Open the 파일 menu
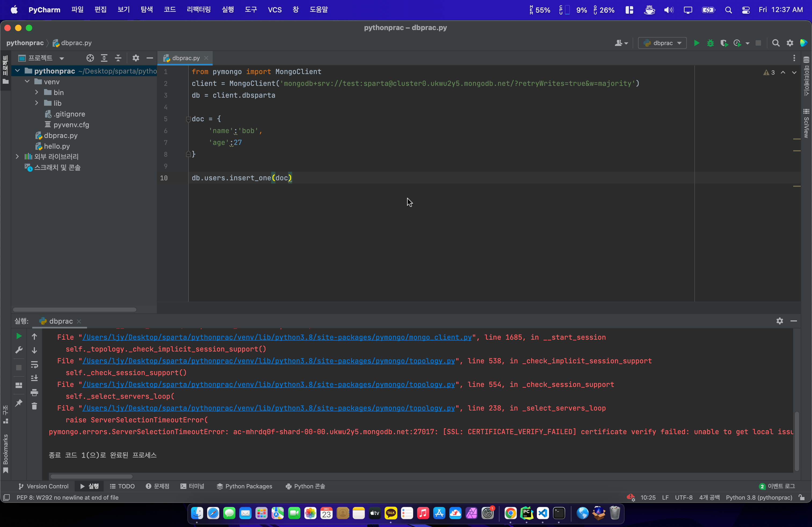Screen dimensions: 812x527 [x=77, y=10]
